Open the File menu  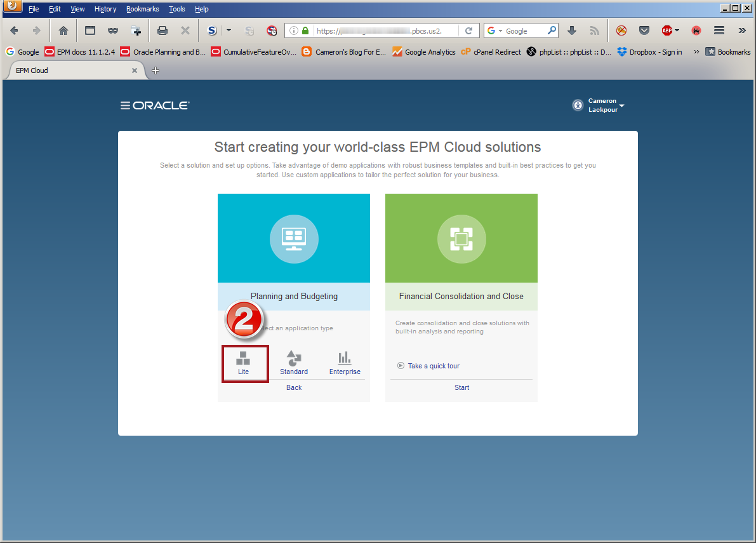click(x=34, y=9)
